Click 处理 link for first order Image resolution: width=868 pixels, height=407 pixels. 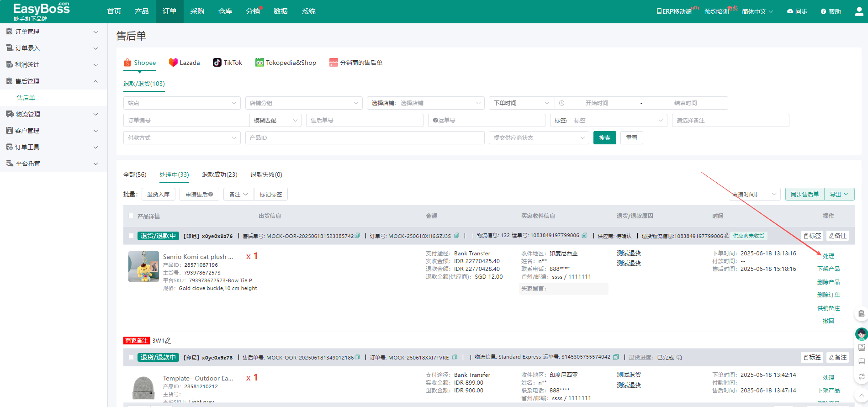tap(828, 256)
